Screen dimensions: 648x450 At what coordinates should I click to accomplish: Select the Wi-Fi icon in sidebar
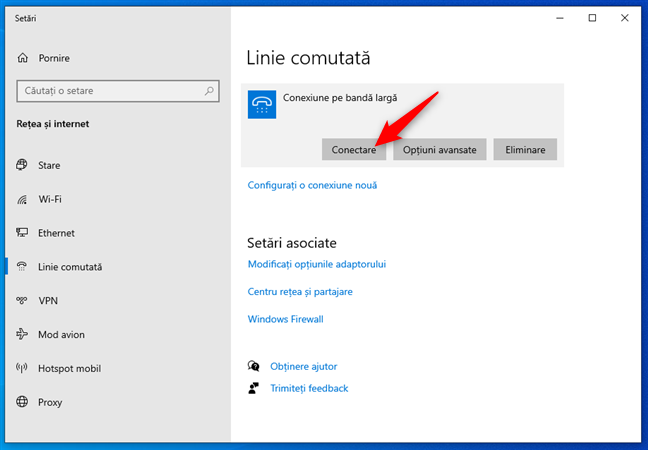(22, 199)
